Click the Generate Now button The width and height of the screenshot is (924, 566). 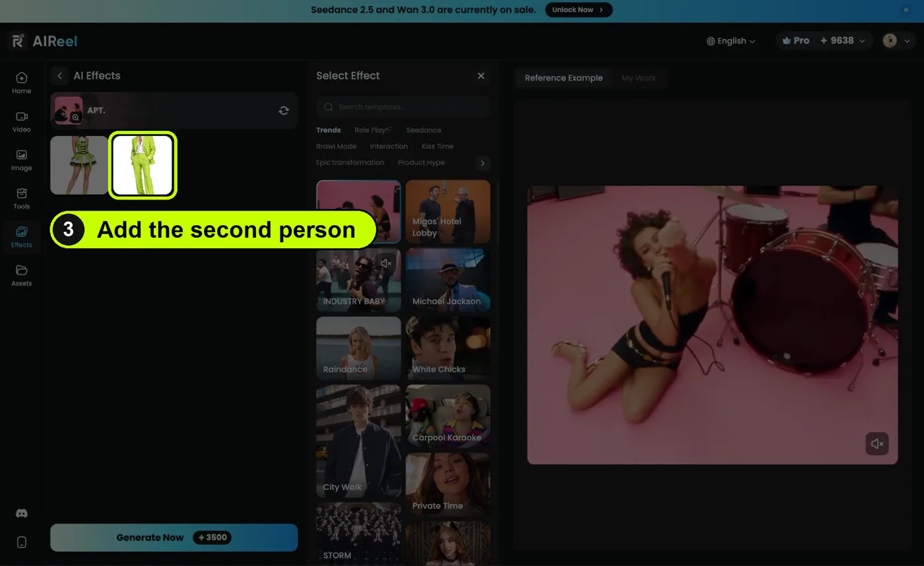tap(174, 538)
